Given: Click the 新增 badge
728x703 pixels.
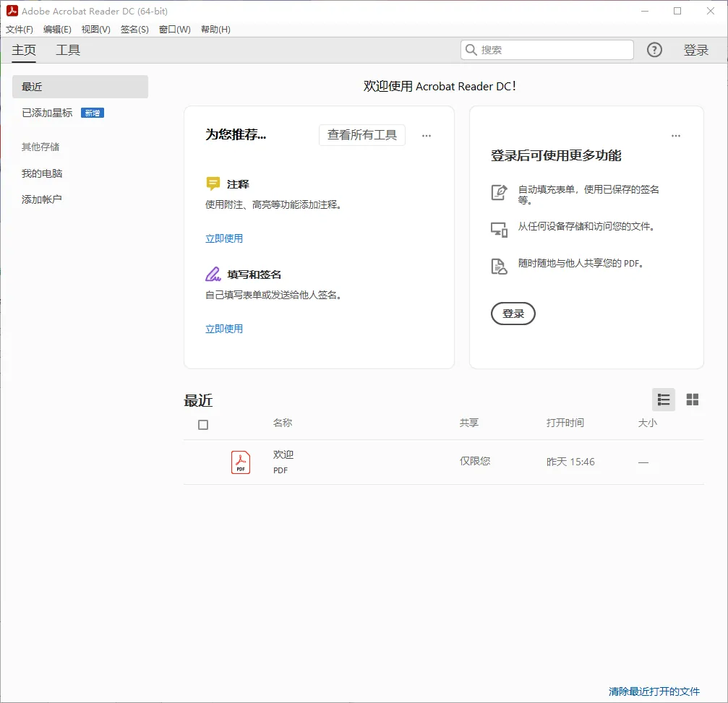Looking at the screenshot, I should pos(93,113).
